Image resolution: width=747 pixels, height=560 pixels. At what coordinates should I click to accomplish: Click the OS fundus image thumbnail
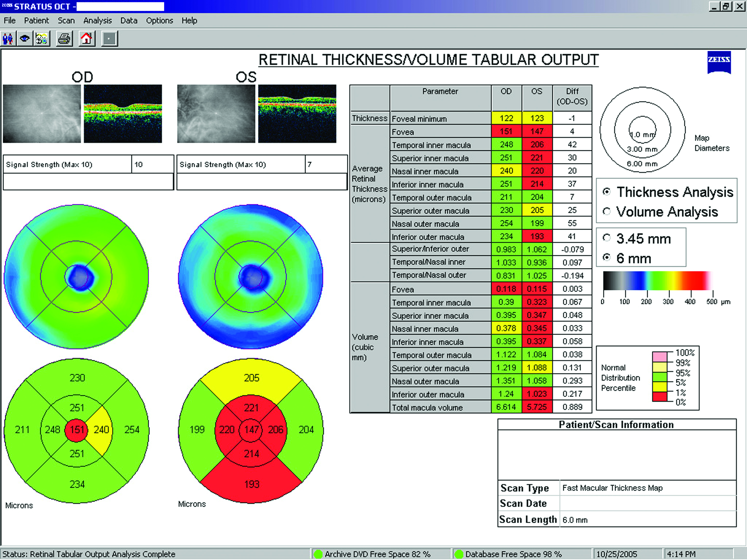pyautogui.click(x=216, y=114)
